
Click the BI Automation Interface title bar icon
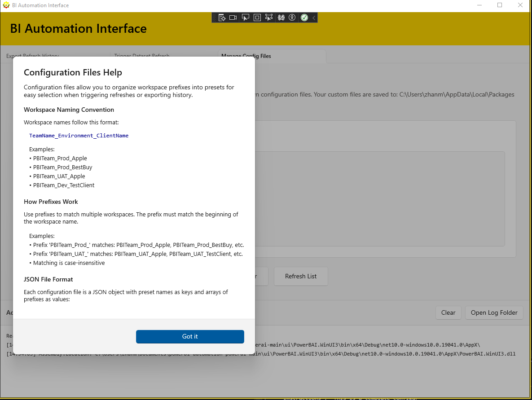click(x=7, y=5)
